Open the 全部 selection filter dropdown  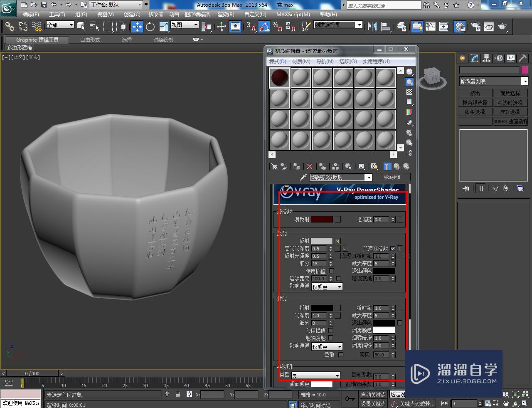coord(60,25)
